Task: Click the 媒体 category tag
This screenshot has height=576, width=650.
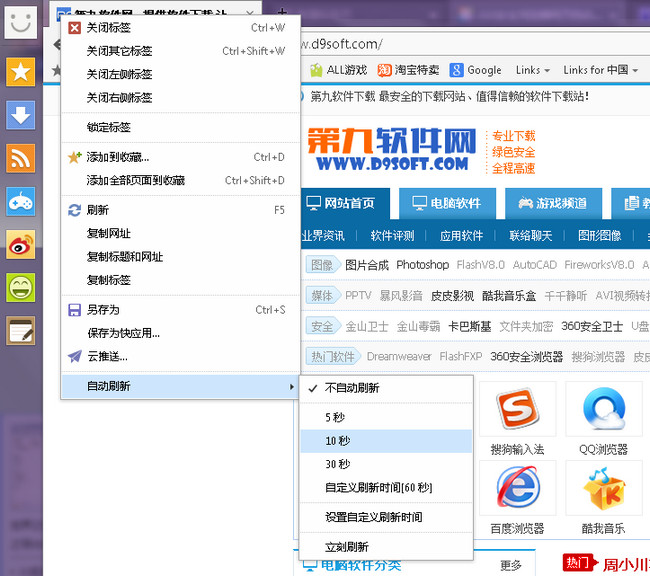Action: coord(323,296)
